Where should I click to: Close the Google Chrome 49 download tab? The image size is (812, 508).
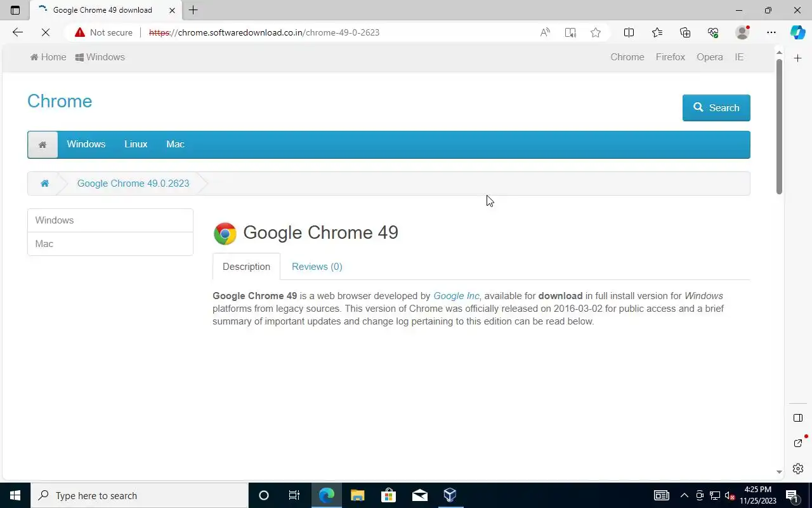pos(172,10)
